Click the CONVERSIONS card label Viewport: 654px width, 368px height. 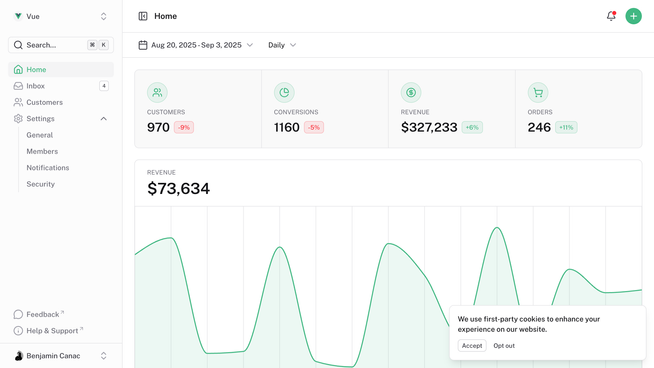(x=296, y=112)
